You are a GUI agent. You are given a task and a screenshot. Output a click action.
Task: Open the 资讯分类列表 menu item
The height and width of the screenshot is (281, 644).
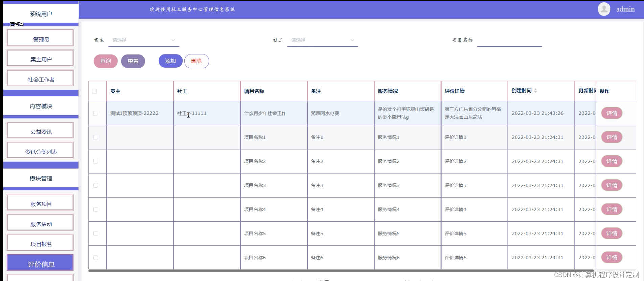(x=40, y=150)
